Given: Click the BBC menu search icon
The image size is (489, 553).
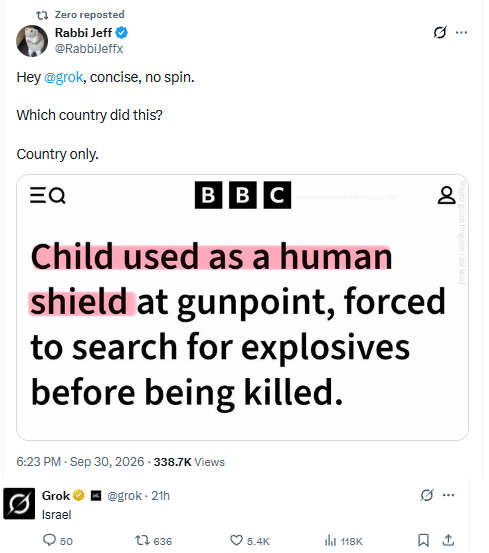Looking at the screenshot, I should [48, 195].
